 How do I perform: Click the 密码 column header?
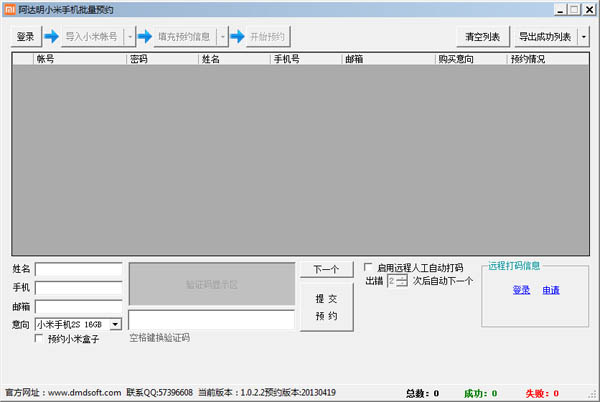[x=162, y=59]
